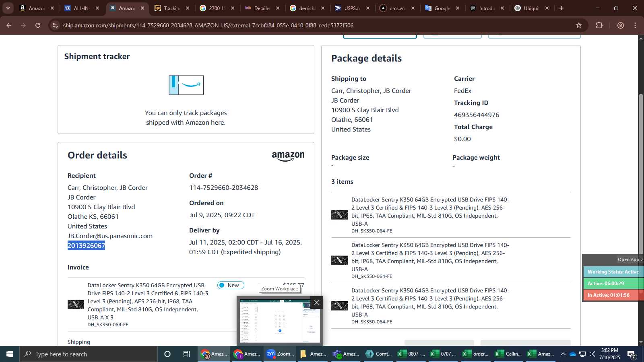Viewport: 644px width, 362px height.
Task: Reload the current page
Action: tap(38, 25)
